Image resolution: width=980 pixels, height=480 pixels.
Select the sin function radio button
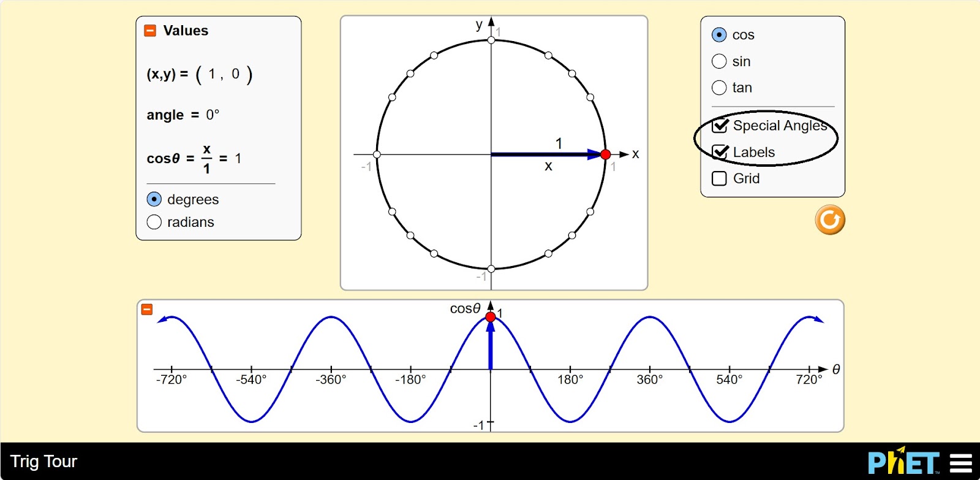tap(719, 61)
